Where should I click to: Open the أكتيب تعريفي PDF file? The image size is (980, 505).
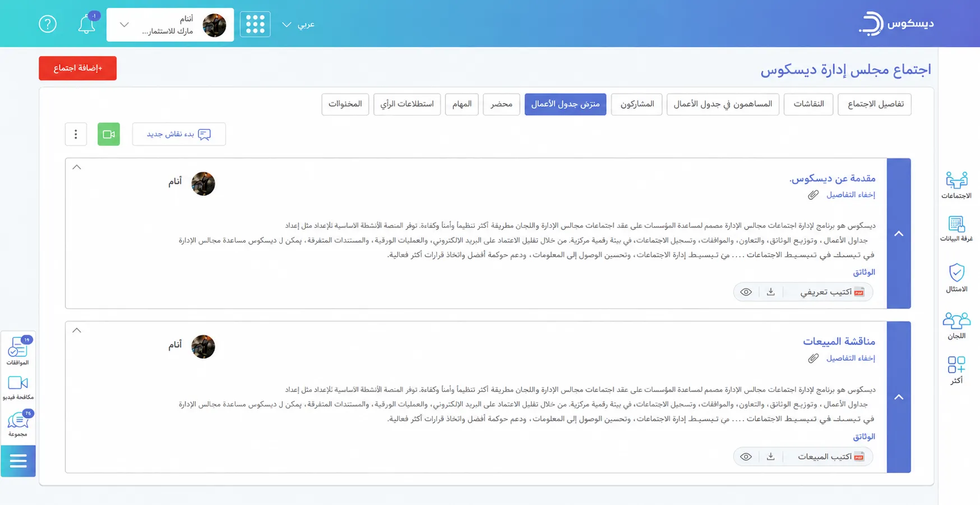click(832, 292)
